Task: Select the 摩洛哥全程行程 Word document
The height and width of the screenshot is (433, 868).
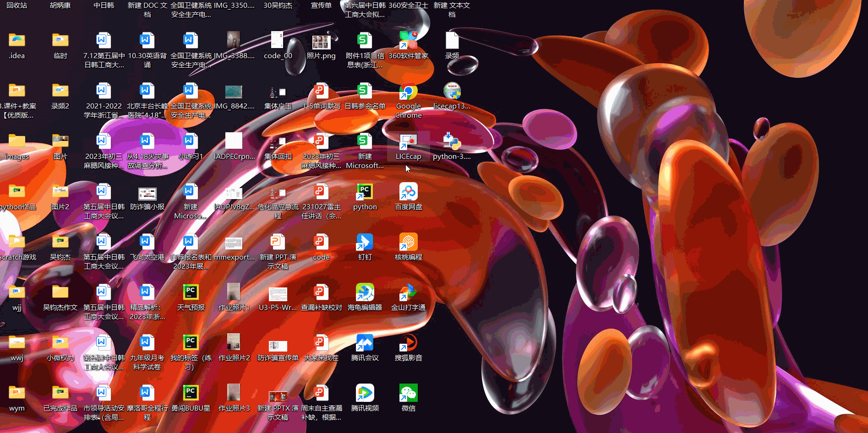Action: 147,394
